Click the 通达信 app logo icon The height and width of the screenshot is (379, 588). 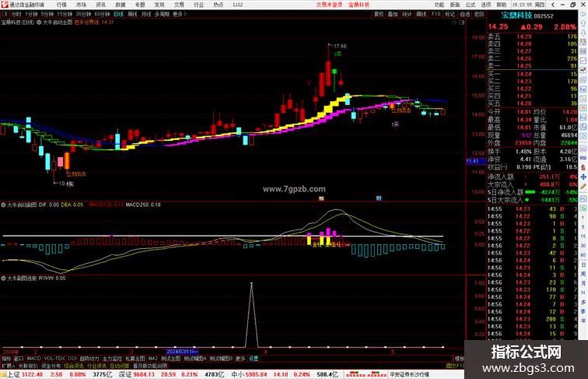pos(4,4)
